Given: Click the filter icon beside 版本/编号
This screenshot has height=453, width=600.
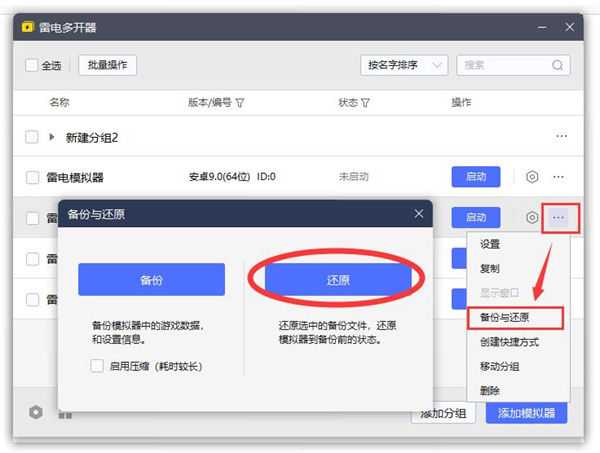Looking at the screenshot, I should [240, 103].
